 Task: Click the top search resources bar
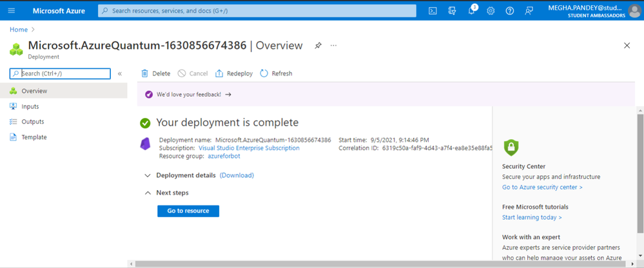[257, 11]
